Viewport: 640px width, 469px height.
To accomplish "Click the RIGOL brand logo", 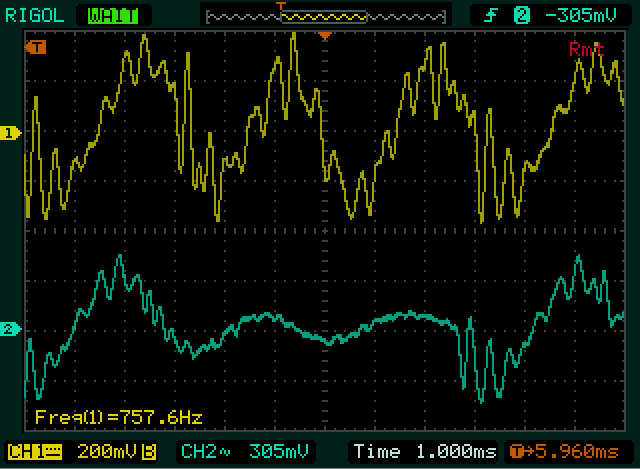I will (x=34, y=14).
